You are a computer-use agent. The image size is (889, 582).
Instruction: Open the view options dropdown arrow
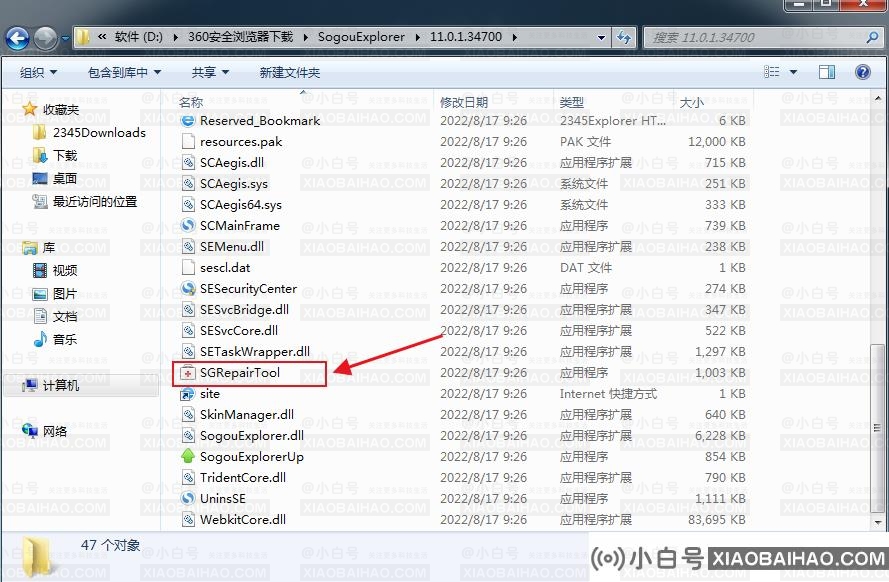[793, 72]
